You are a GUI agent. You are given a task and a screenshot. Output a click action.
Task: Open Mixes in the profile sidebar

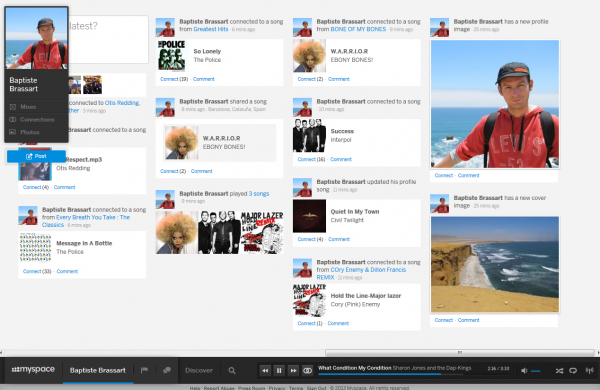click(x=36, y=107)
